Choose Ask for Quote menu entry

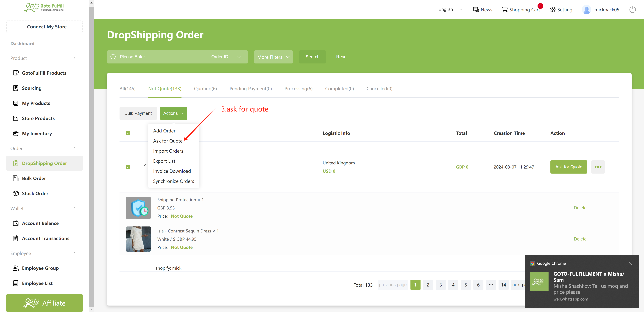click(x=168, y=141)
